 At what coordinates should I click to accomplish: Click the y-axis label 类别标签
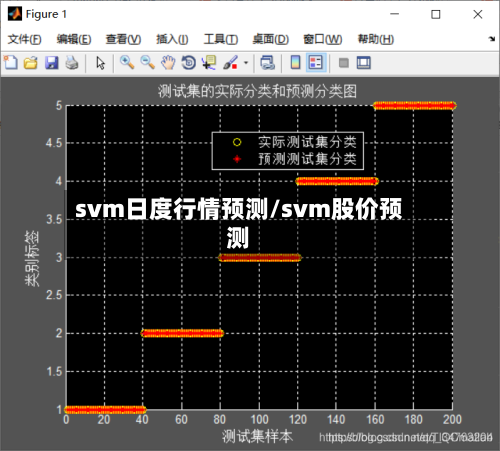[32, 258]
